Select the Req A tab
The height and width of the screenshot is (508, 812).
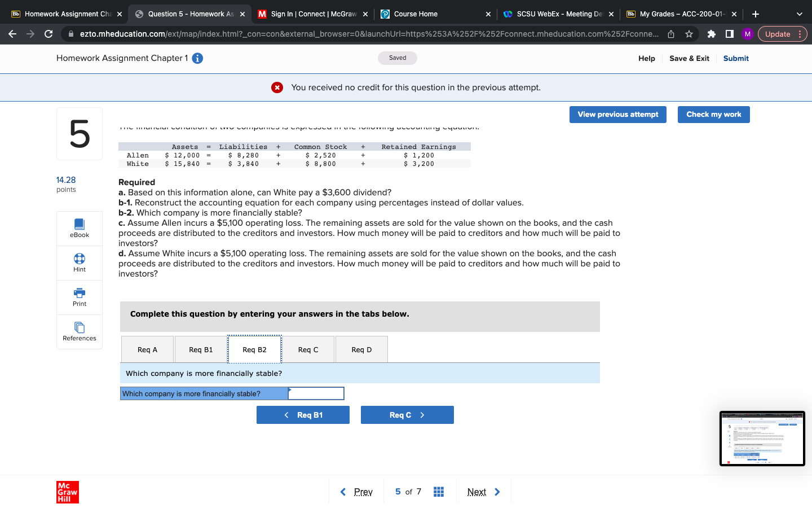(147, 349)
